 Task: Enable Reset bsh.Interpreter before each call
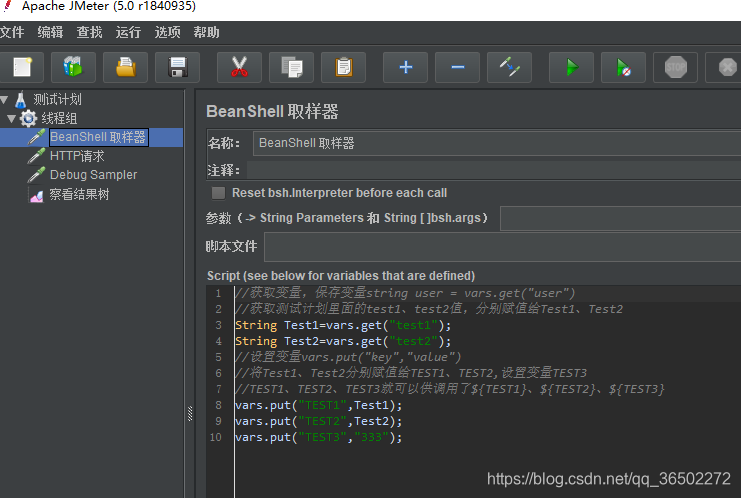click(218, 193)
